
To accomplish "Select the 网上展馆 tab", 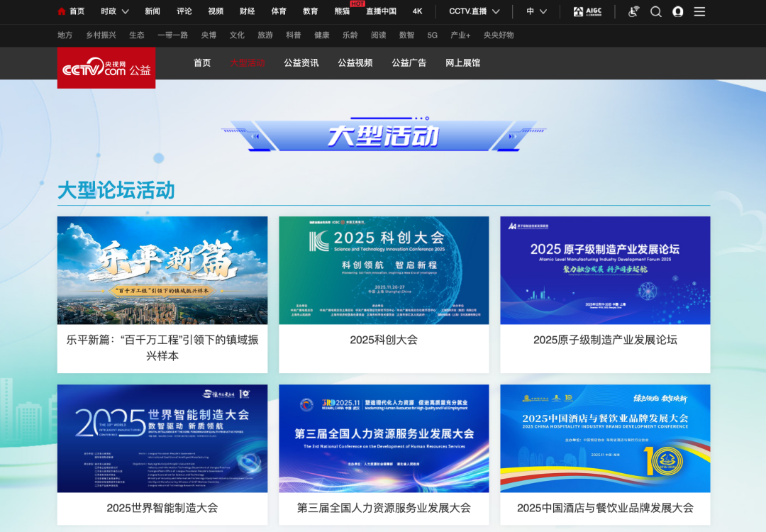I will (462, 62).
